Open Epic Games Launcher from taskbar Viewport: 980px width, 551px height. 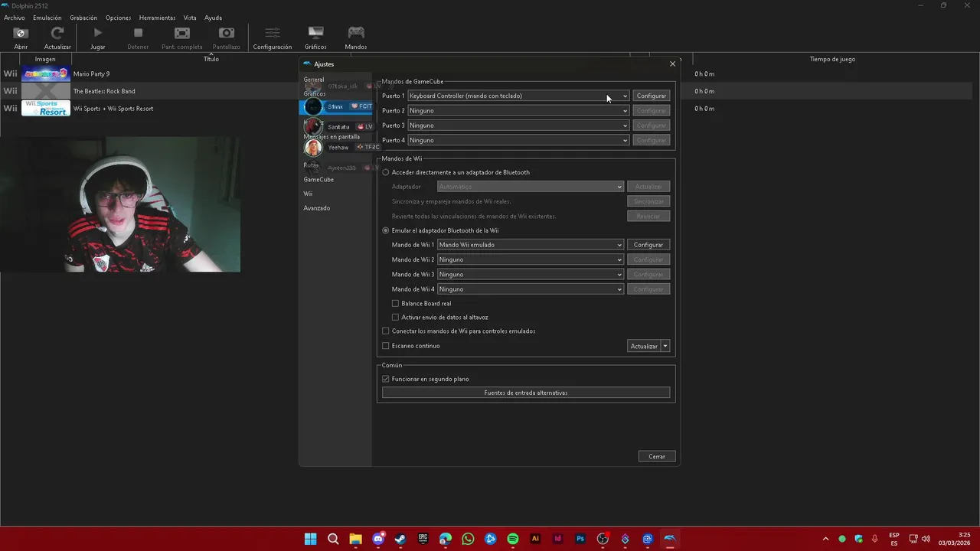click(423, 539)
